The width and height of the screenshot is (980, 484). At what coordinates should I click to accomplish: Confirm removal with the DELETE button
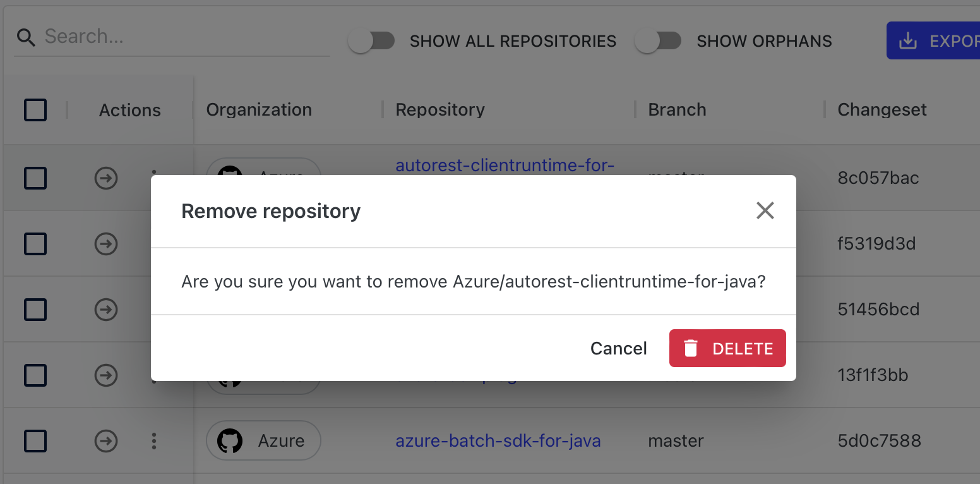(727, 348)
